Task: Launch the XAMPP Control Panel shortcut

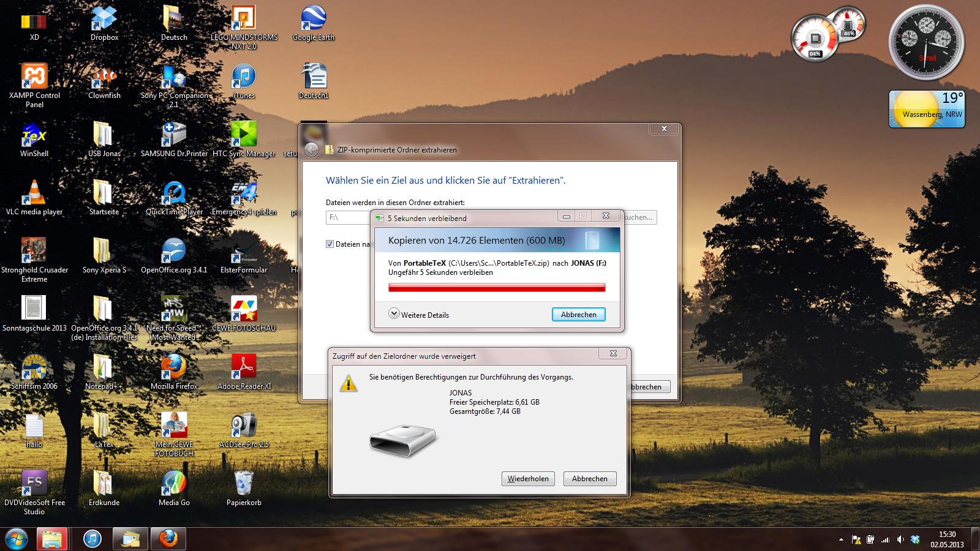Action: coord(34,78)
